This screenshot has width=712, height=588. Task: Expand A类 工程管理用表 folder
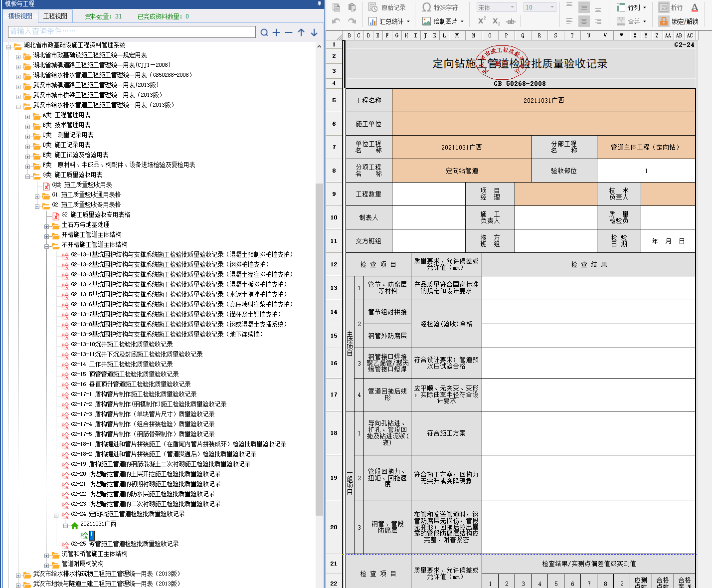28,116
